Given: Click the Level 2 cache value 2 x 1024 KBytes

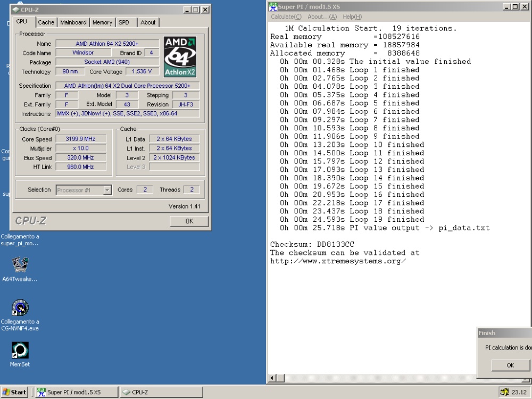Looking at the screenshot, I should [x=174, y=157].
